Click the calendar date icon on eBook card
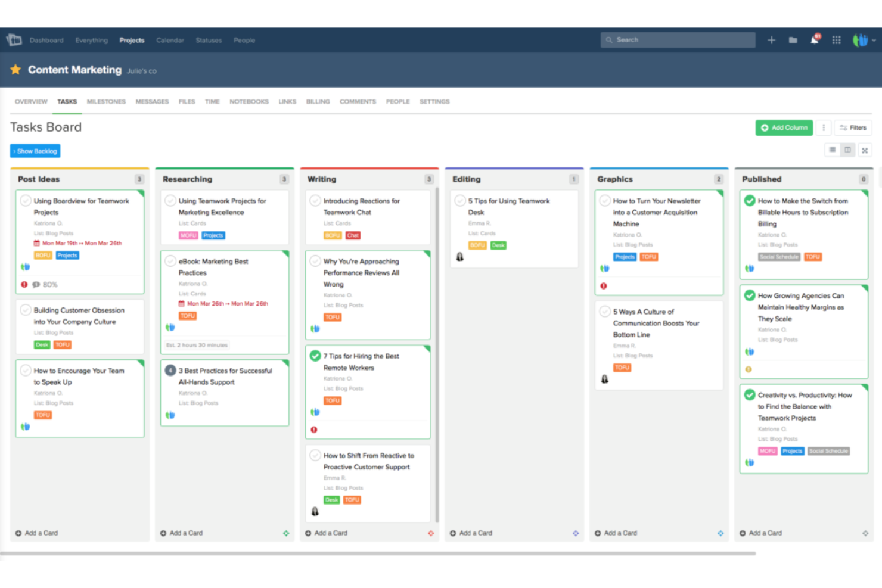This screenshot has height=588, width=882. [182, 304]
